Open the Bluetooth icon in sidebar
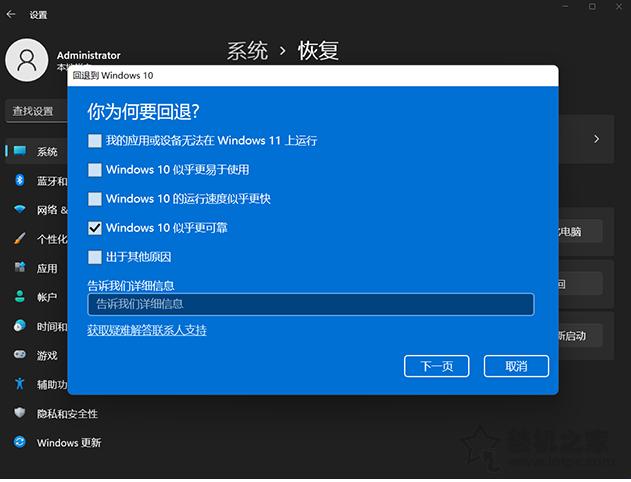Viewport: 631px width, 482px height. [20, 180]
